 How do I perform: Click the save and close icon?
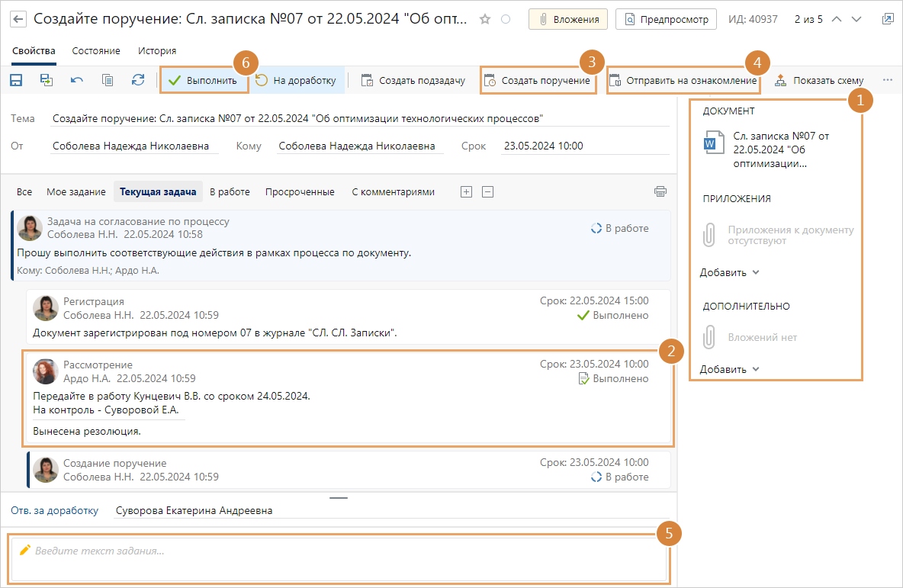pyautogui.click(x=47, y=80)
